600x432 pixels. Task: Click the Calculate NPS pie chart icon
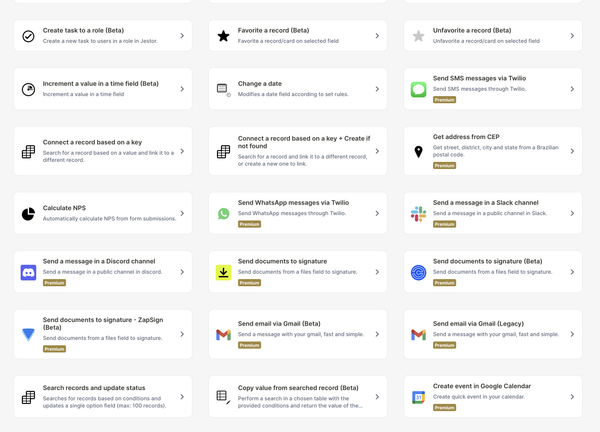[x=28, y=214]
